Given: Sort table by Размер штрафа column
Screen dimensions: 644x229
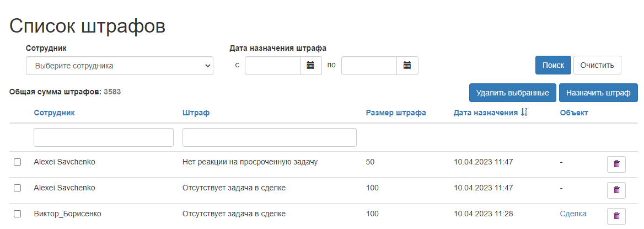Looking at the screenshot, I should 395,113.
